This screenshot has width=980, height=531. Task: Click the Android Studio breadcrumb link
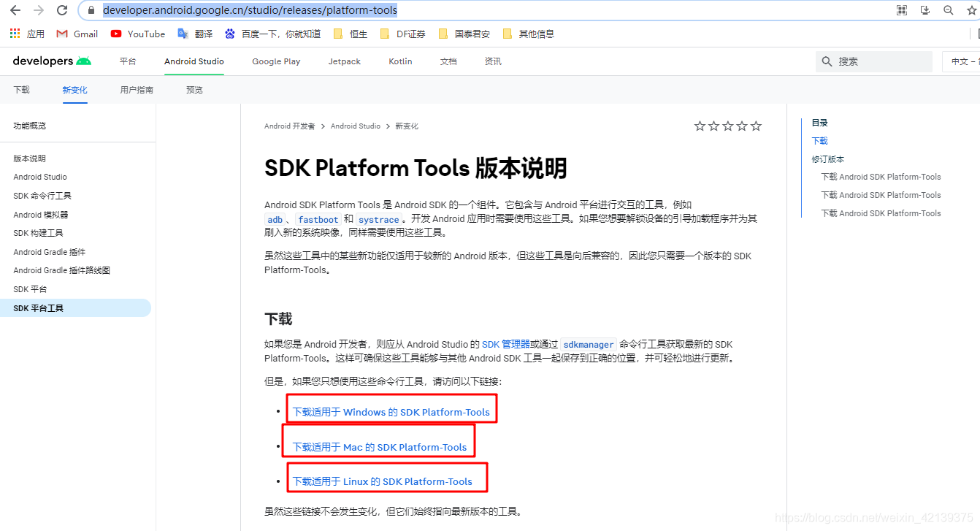coord(356,126)
